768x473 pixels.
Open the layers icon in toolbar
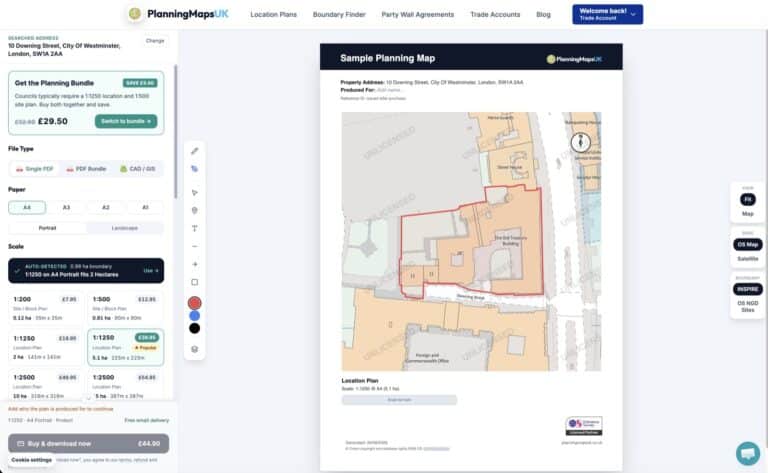pyautogui.click(x=194, y=349)
